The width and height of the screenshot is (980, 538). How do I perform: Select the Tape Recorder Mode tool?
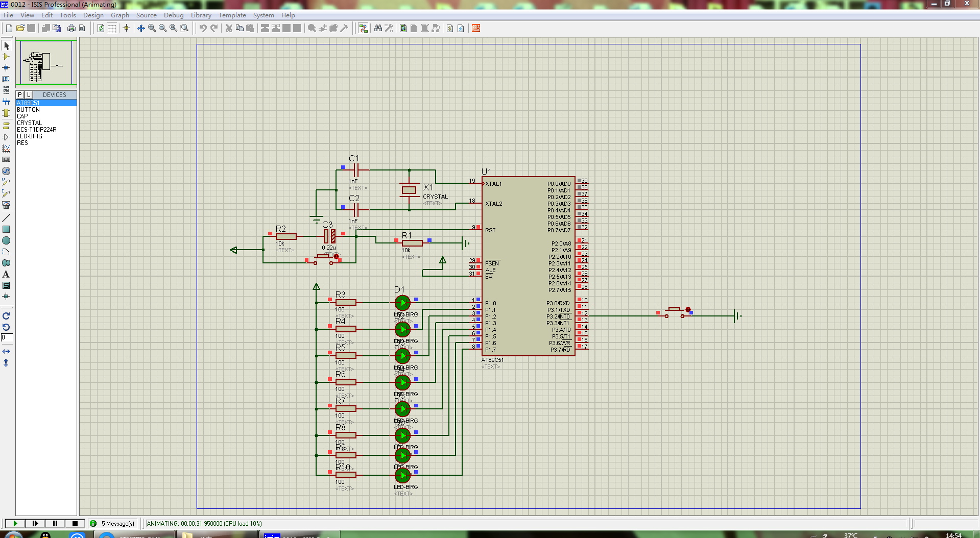(x=6, y=159)
